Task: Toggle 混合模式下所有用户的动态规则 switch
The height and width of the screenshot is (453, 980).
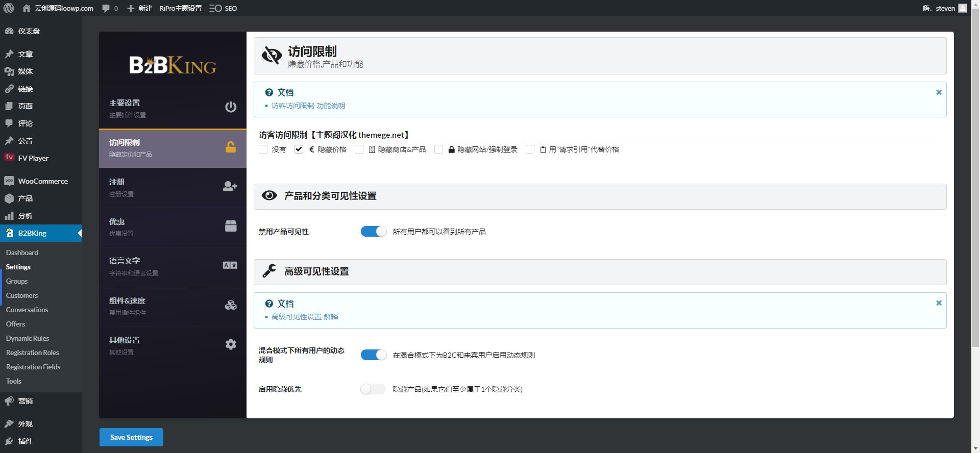Action: [x=374, y=355]
